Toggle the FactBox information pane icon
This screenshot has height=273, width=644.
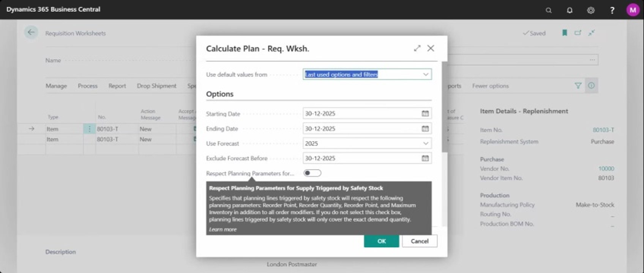click(591, 86)
